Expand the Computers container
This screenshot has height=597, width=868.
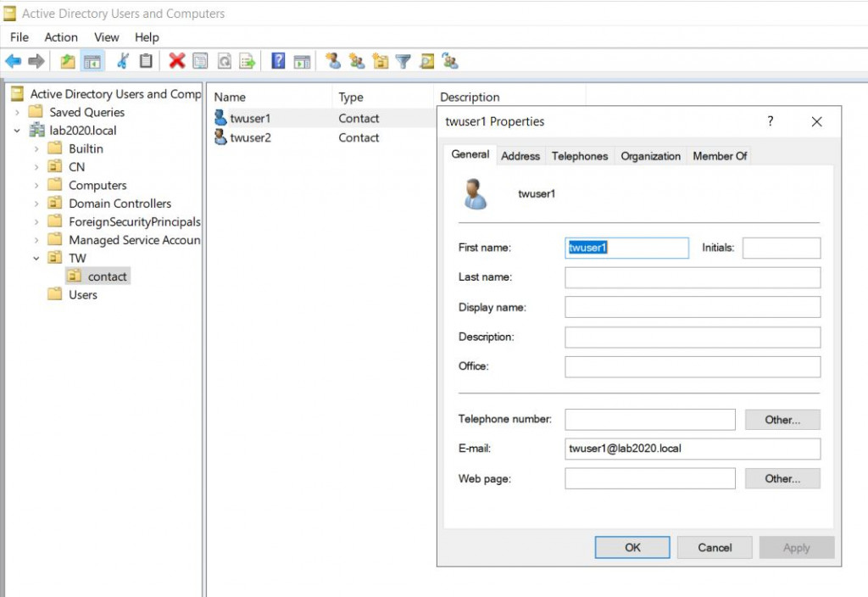(36, 186)
